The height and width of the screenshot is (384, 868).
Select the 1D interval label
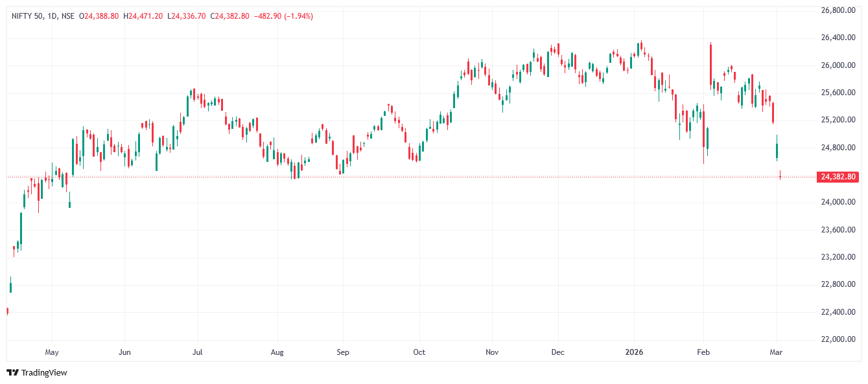coord(53,16)
